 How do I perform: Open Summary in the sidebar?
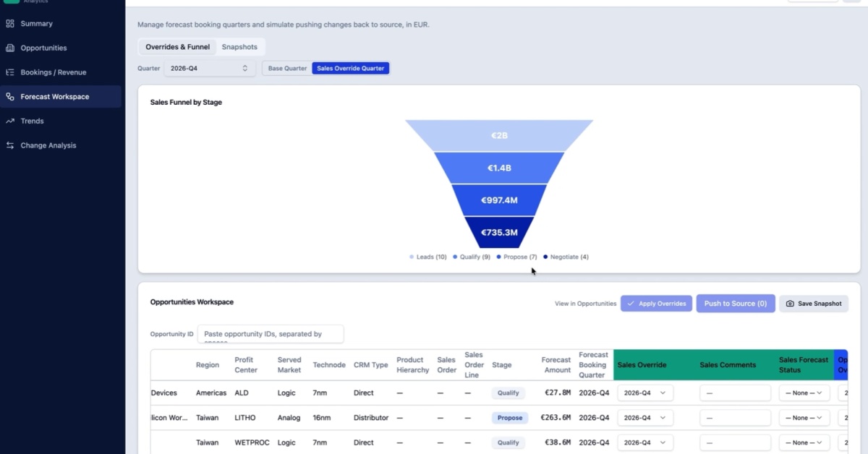point(61,23)
